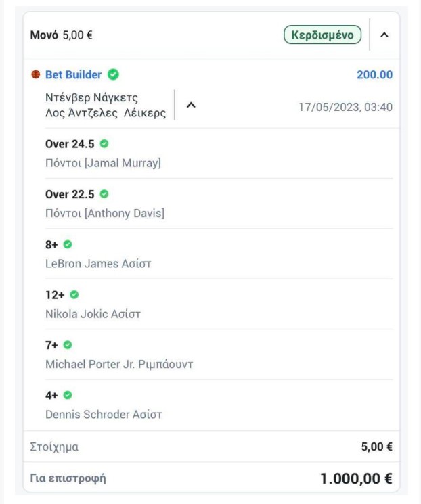This screenshot has height=504, width=421.
Task: Select the LeBron James Ασίστ row
Action: [219, 254]
